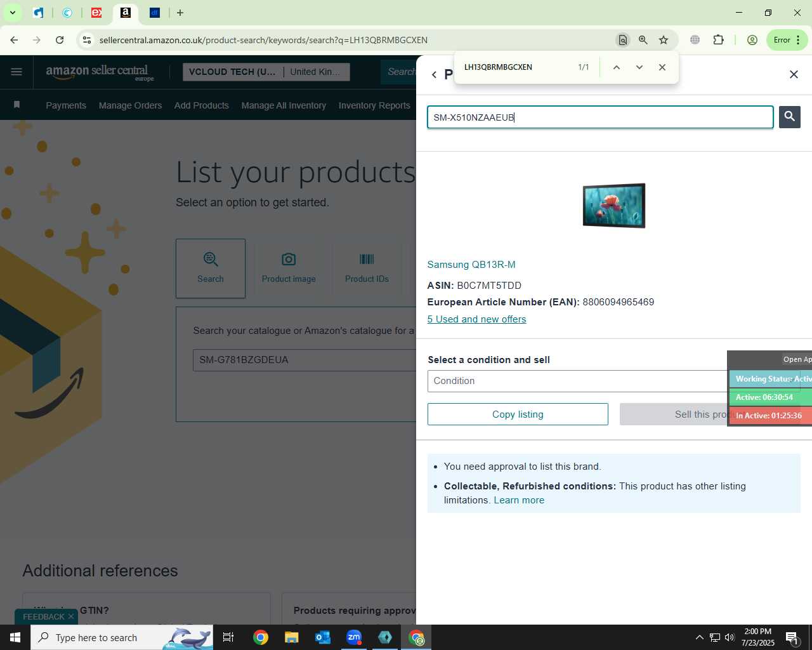Open the Amazon Seller Central hamburger menu
Image resolution: width=812 pixels, height=650 pixels.
click(x=16, y=72)
